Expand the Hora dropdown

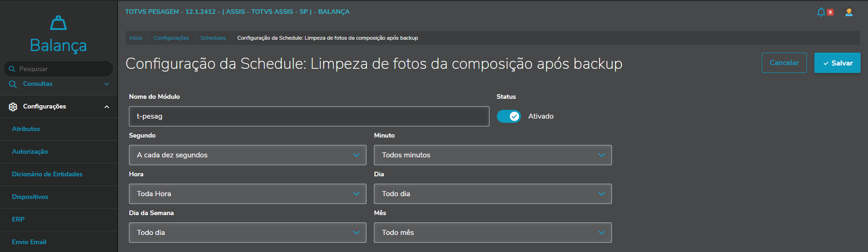click(247, 194)
